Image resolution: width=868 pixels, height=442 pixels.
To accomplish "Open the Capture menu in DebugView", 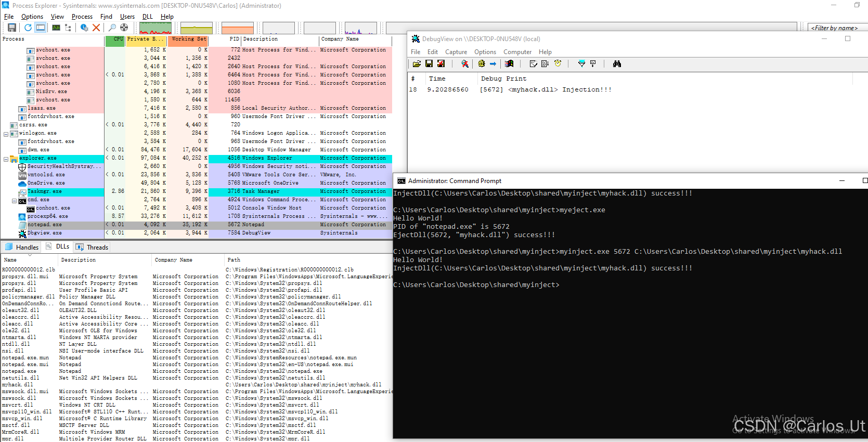I will (456, 52).
